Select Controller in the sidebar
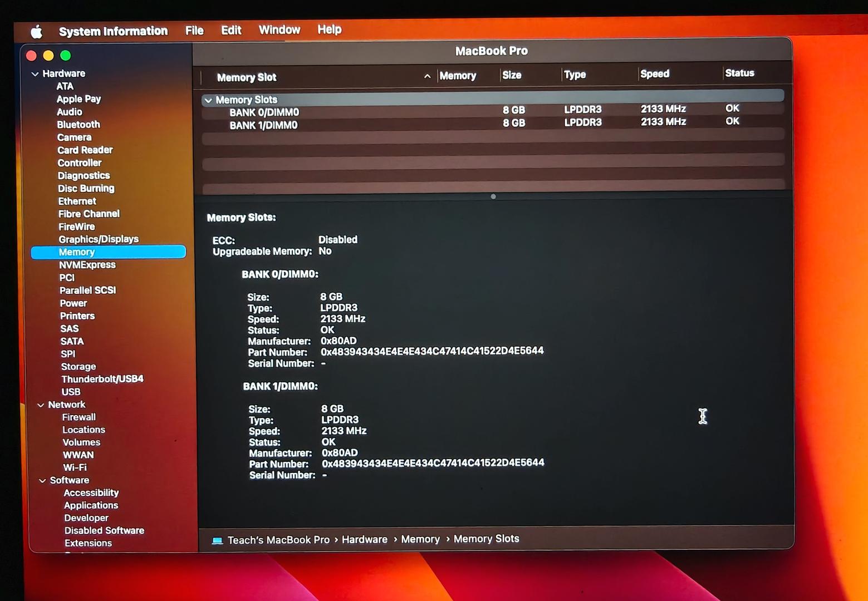This screenshot has width=868, height=601. pos(80,163)
